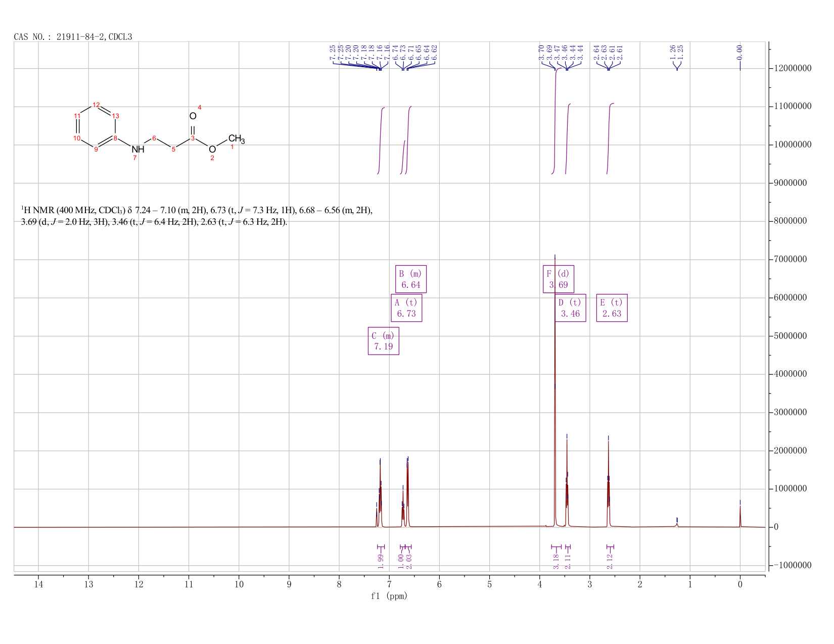Select the integral value 2.12 label

click(610, 561)
